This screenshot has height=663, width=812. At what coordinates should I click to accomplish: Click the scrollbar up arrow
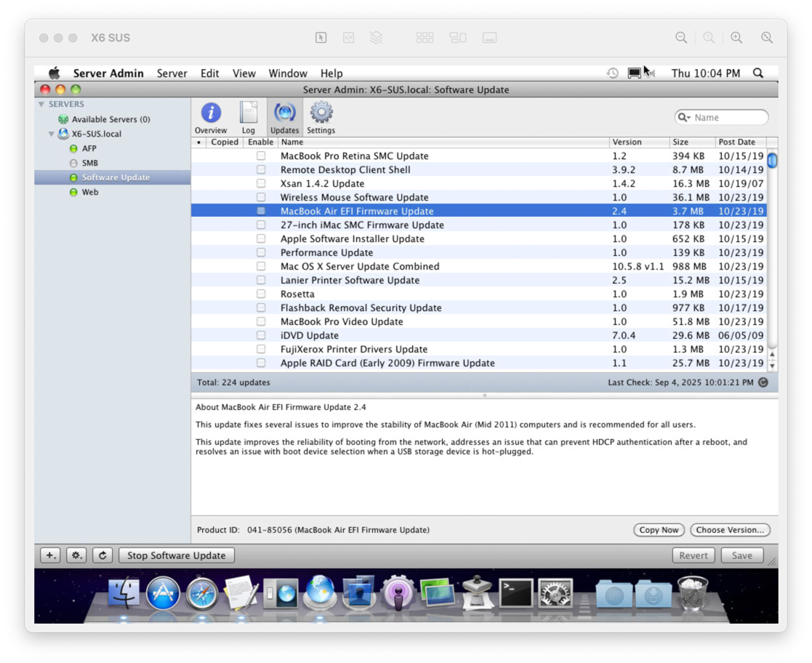pos(772,354)
